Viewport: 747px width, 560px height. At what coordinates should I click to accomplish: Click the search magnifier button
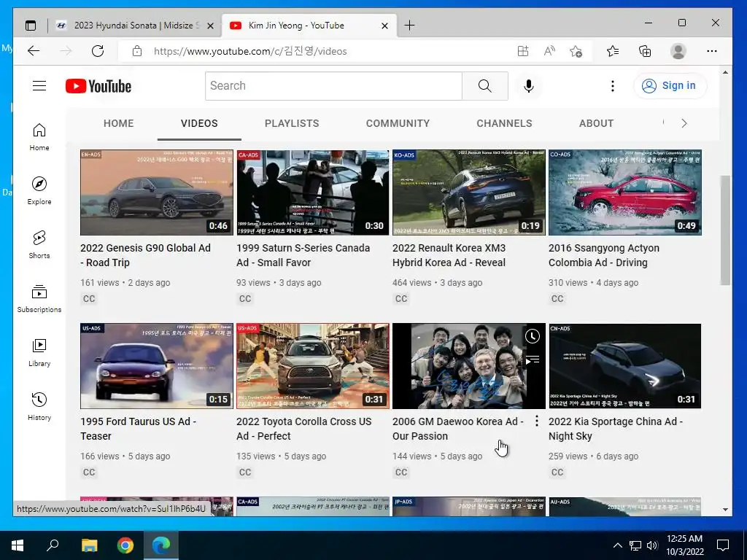pyautogui.click(x=484, y=86)
